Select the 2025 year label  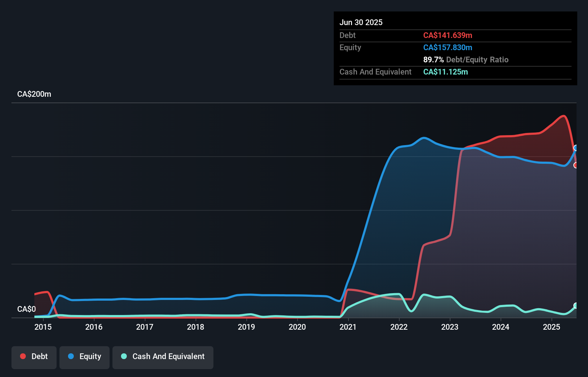[x=552, y=327]
